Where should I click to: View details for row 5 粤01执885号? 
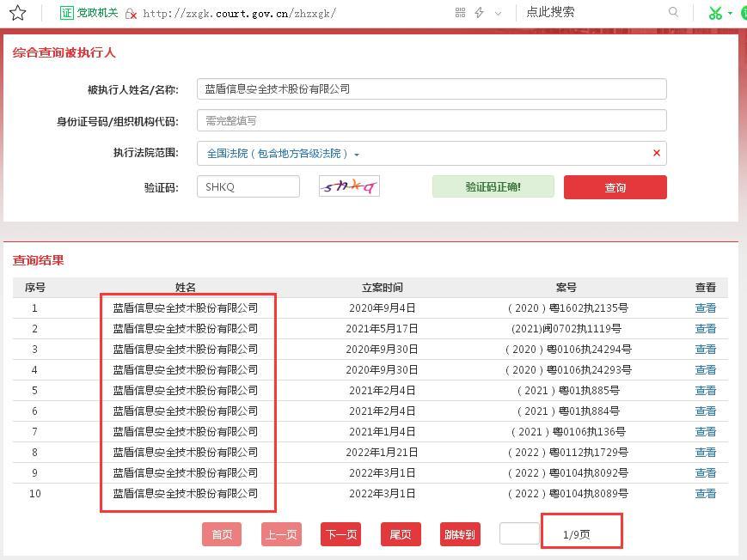coord(705,391)
